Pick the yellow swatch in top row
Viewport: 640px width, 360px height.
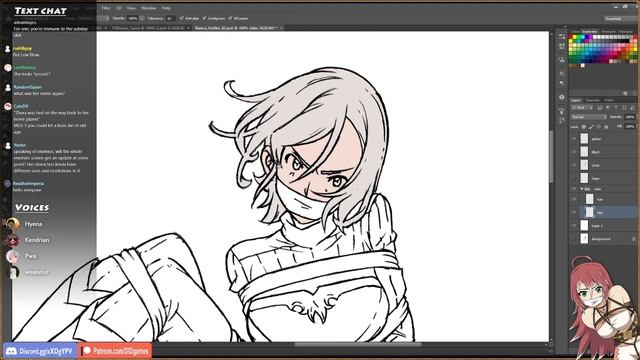pos(574,37)
